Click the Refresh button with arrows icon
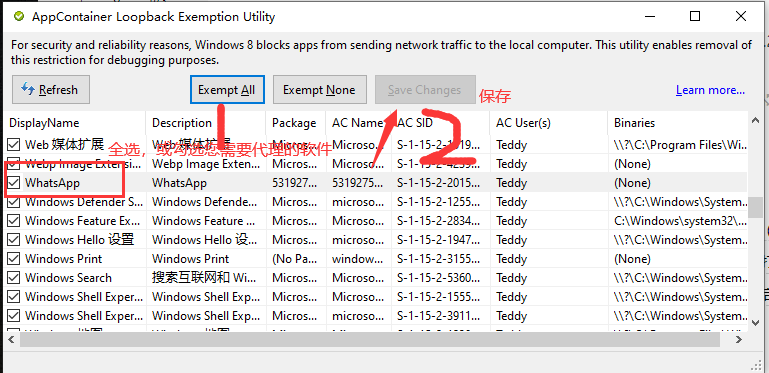 pyautogui.click(x=51, y=90)
